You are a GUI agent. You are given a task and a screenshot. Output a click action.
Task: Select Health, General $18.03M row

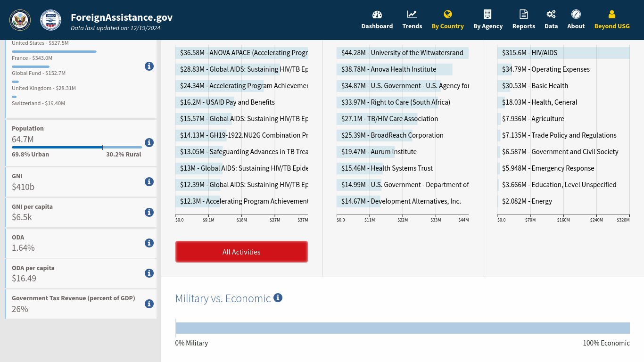click(563, 102)
